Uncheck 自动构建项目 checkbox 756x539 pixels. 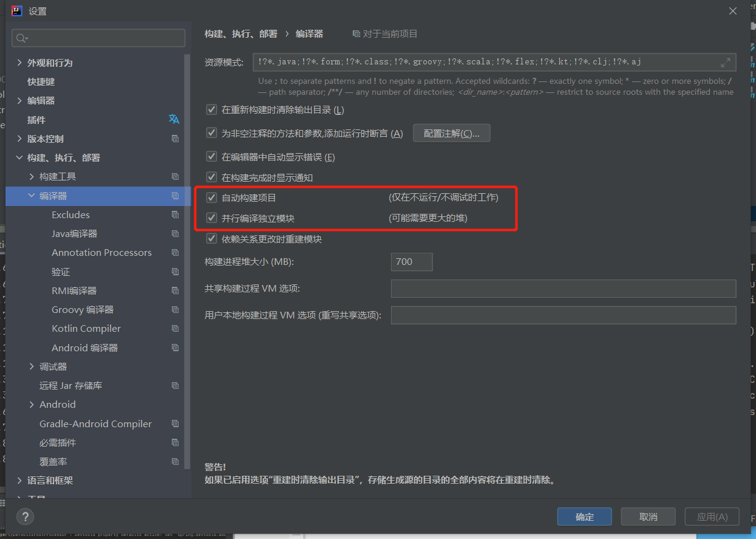(x=211, y=197)
